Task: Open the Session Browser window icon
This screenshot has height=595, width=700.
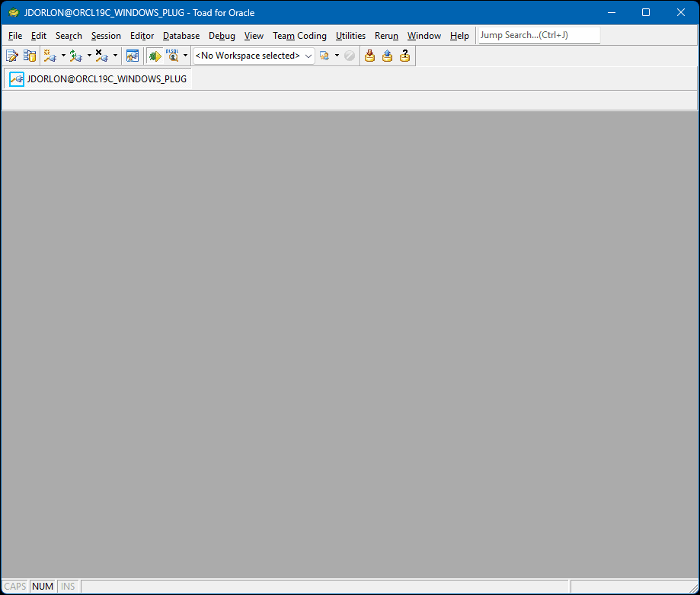Action: [133, 56]
